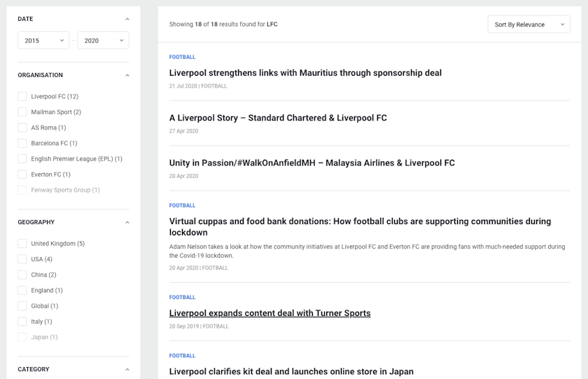The width and height of the screenshot is (588, 379).
Task: Open the 2015 start year dropdown
Action: point(43,41)
